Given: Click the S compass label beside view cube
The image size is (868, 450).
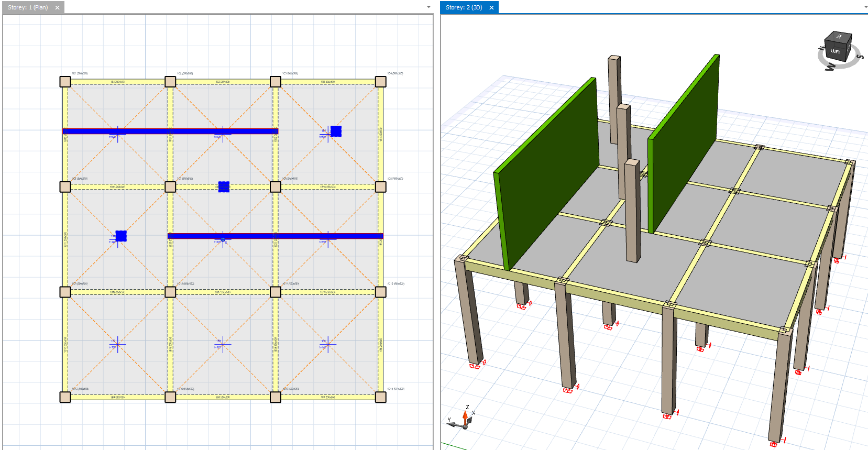Looking at the screenshot, I should click(860, 57).
